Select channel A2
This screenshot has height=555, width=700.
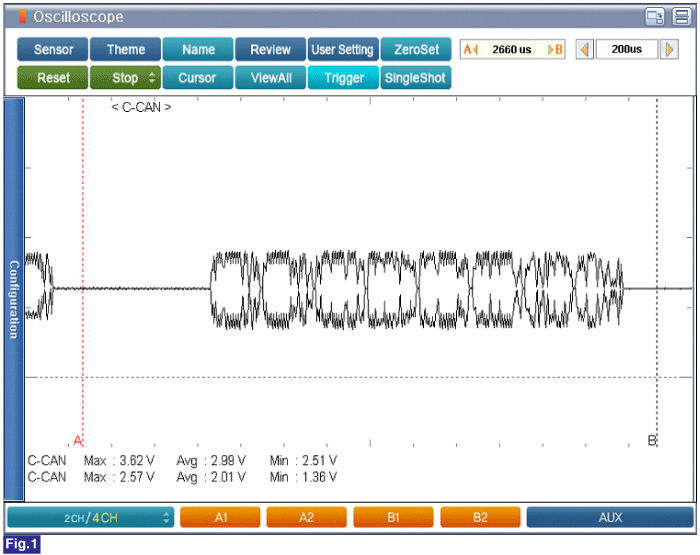(x=307, y=517)
